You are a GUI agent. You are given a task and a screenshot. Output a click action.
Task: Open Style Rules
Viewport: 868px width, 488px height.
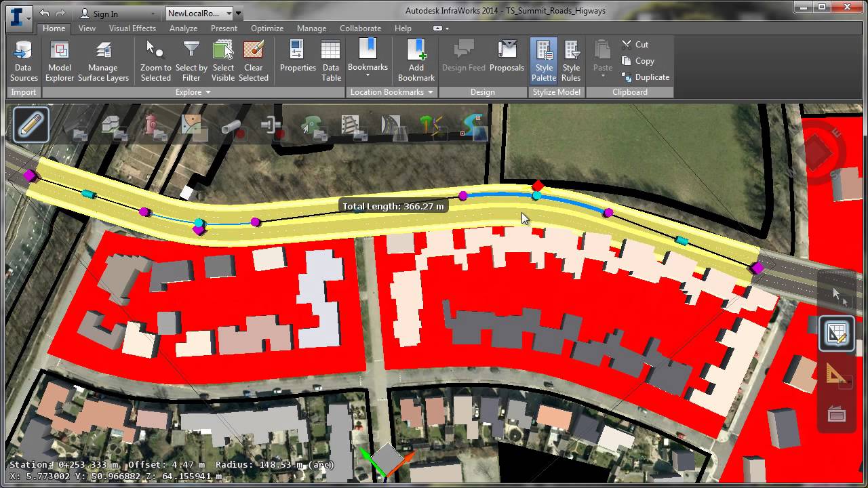571,61
